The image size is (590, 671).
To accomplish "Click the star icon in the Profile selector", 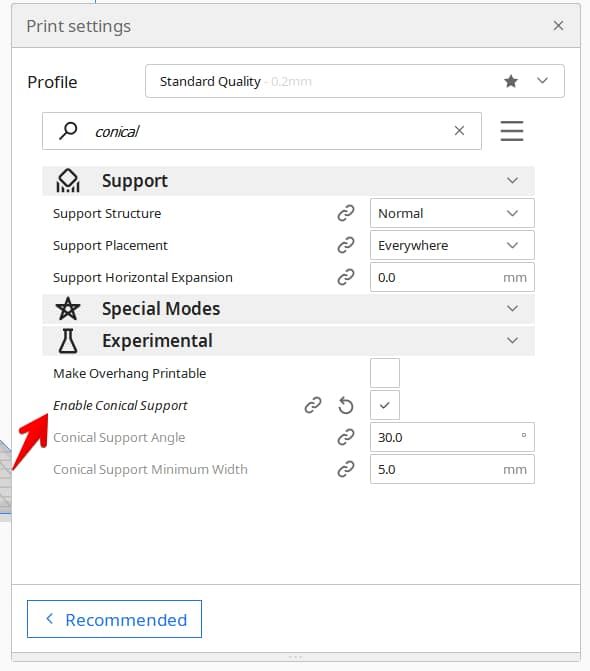I will tap(511, 81).
